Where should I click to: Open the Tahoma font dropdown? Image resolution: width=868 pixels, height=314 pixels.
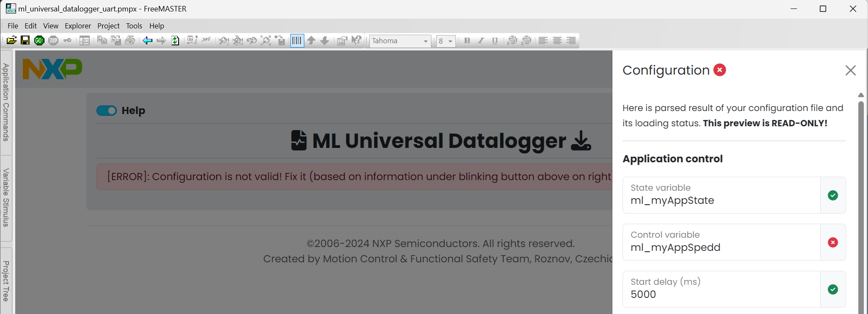click(400, 41)
